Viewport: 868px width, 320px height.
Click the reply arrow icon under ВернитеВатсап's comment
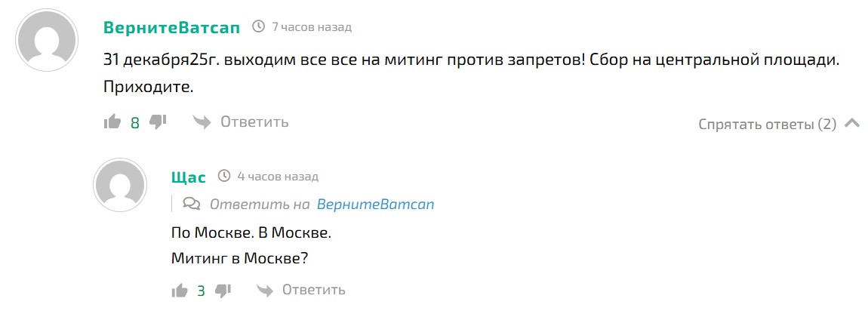pyautogui.click(x=201, y=122)
